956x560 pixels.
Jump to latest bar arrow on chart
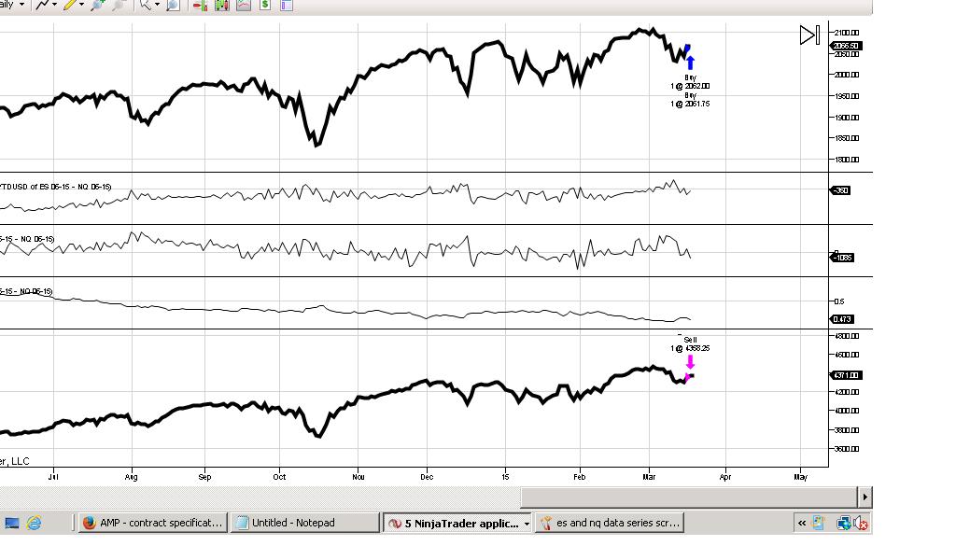click(x=809, y=35)
